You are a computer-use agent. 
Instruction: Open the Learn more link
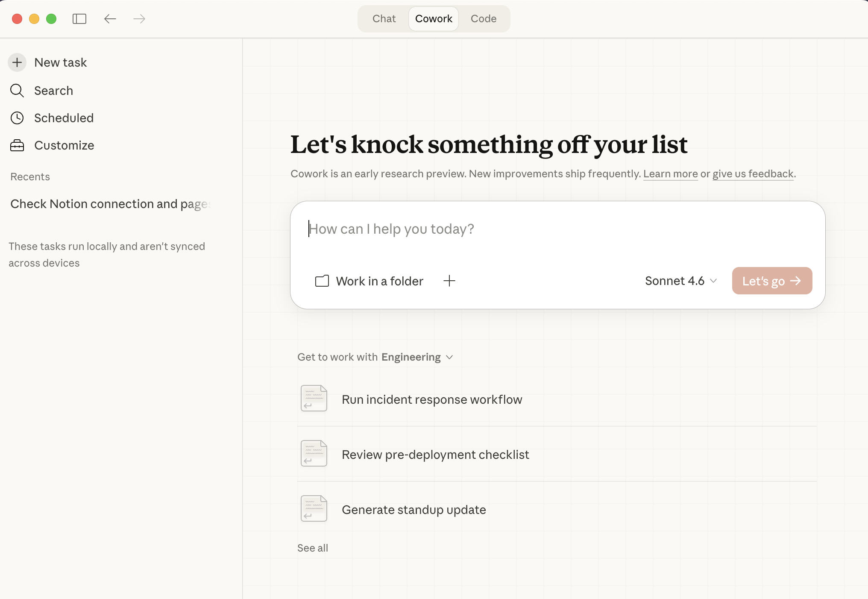point(670,174)
